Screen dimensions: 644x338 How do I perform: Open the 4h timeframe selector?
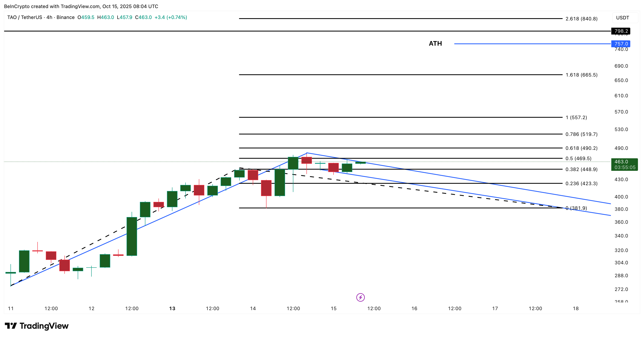49,18
